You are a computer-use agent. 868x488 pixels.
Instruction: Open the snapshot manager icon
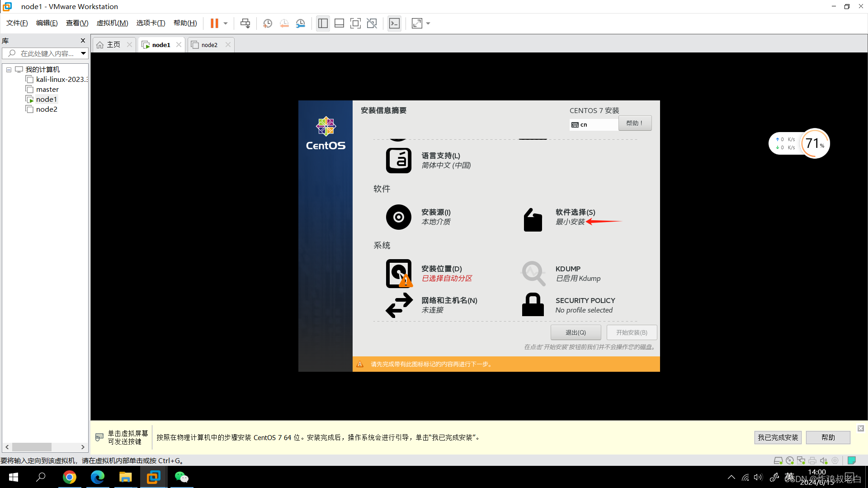[301, 23]
